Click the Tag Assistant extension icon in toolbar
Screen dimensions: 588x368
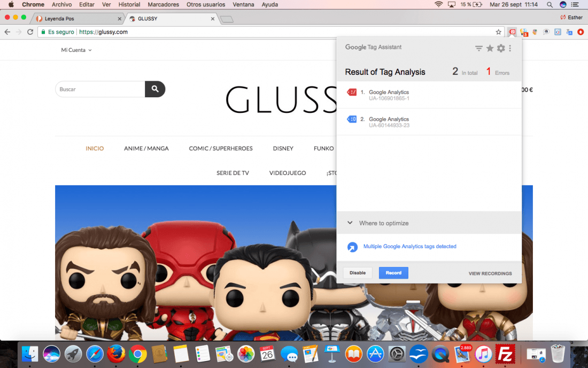pyautogui.click(x=512, y=32)
